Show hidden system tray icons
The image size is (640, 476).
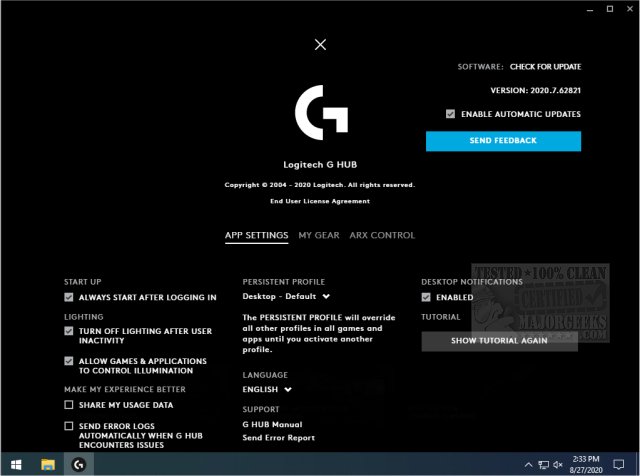point(528,465)
